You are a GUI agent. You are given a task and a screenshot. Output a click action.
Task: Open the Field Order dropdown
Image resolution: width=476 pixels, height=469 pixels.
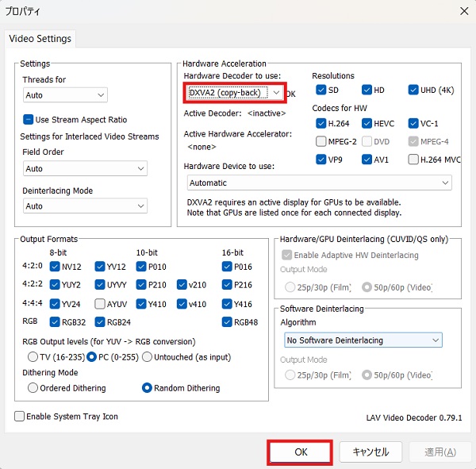coord(85,169)
